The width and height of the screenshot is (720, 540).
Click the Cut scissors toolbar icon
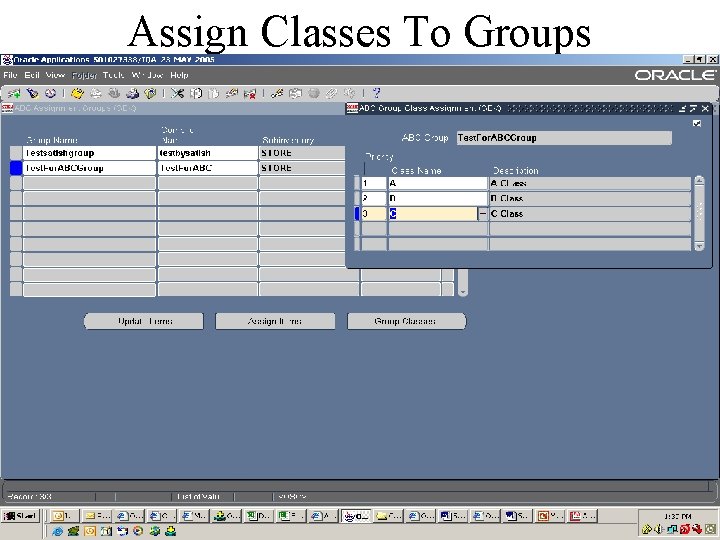(177, 94)
